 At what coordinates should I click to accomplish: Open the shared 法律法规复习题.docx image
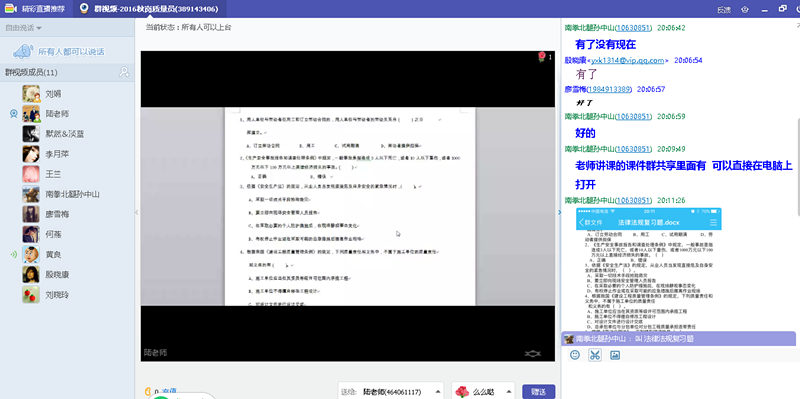(x=648, y=269)
